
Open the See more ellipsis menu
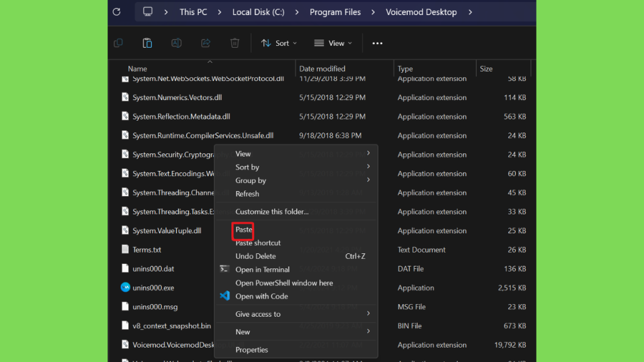click(x=377, y=43)
